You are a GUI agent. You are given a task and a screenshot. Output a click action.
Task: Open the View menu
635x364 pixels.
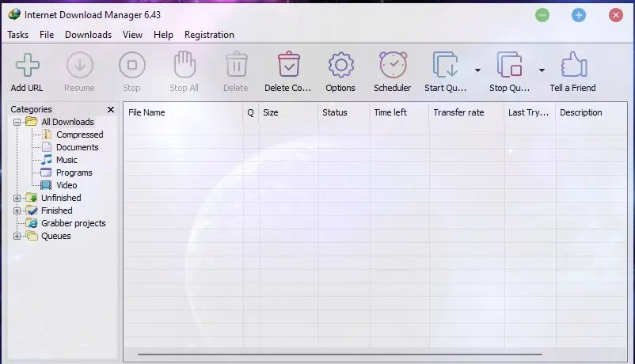tap(132, 35)
